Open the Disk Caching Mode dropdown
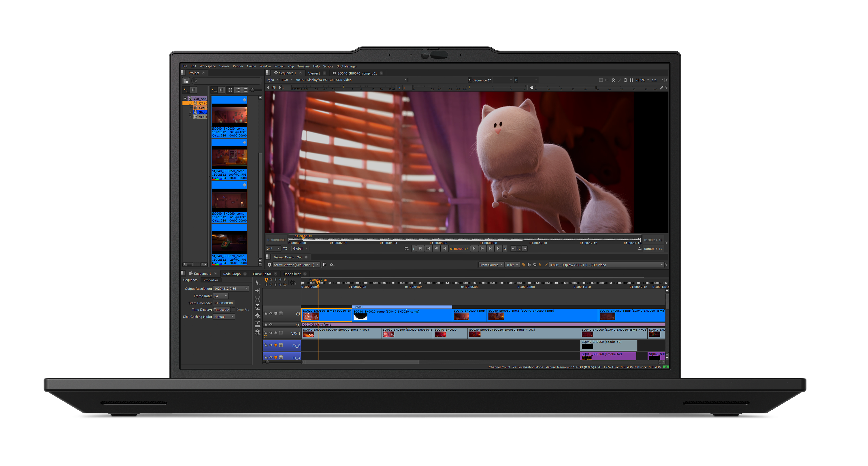Image resolution: width=868 pixels, height=466 pixels. click(224, 317)
